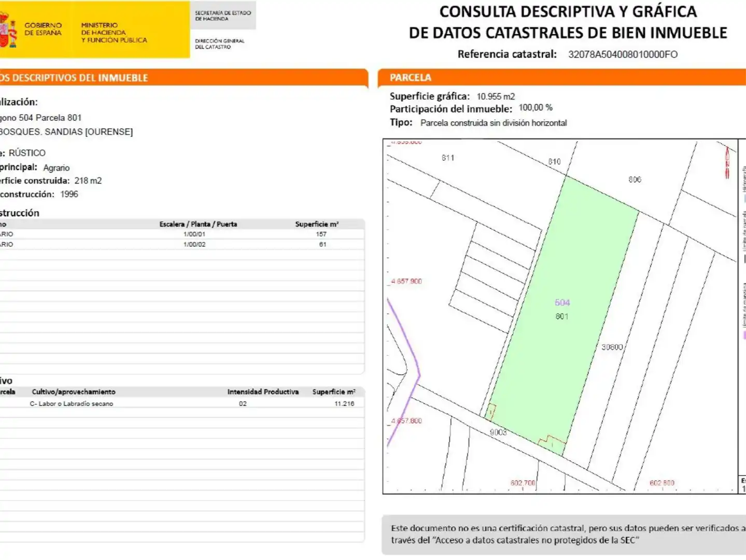The width and height of the screenshot is (746, 560).
Task: Select the '100,00 %' participation value
Action: click(536, 108)
